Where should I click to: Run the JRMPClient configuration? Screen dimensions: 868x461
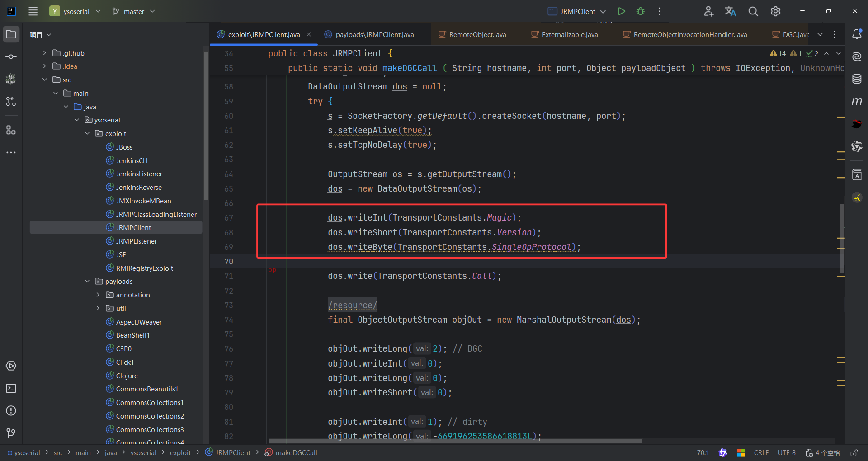(x=622, y=11)
